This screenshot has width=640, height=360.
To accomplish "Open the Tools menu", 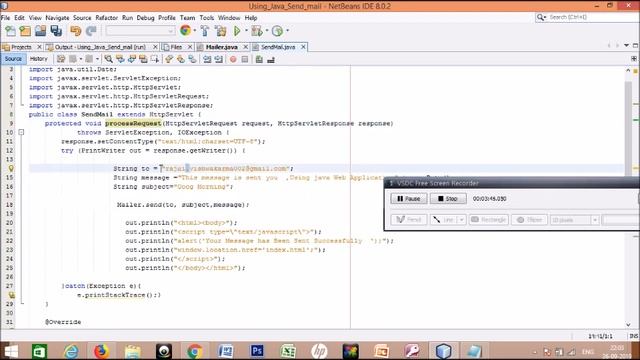I will [207, 18].
